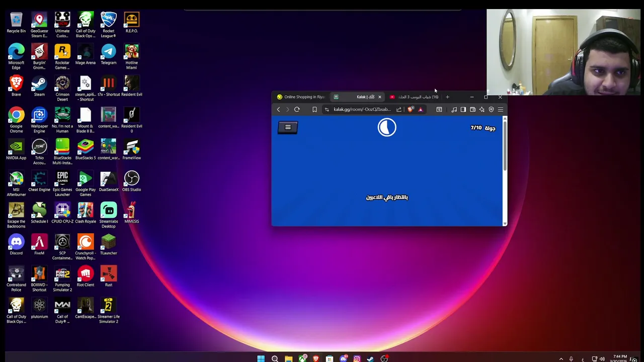Select Google Chrome desktop icon
The image size is (644, 362).
click(16, 121)
